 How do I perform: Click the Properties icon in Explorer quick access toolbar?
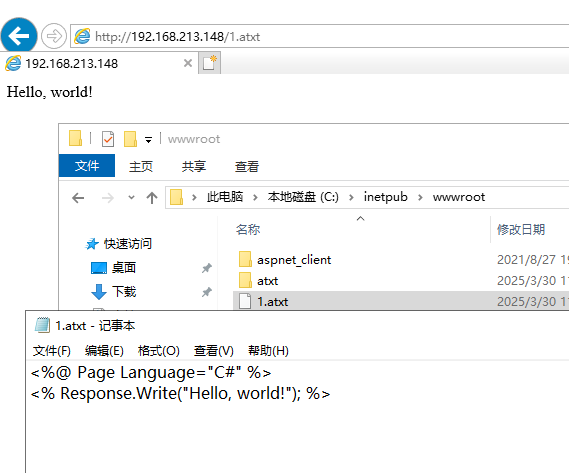coord(108,139)
